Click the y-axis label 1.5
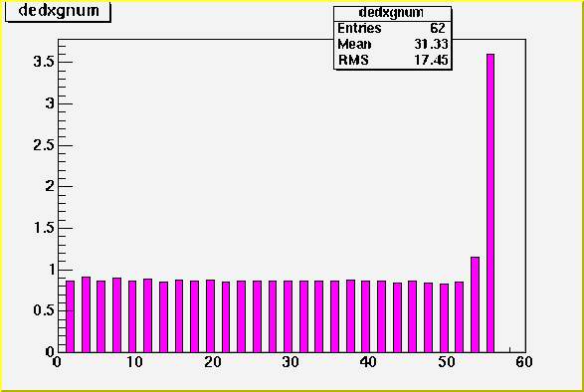This screenshot has height=392, width=584. tap(45, 228)
